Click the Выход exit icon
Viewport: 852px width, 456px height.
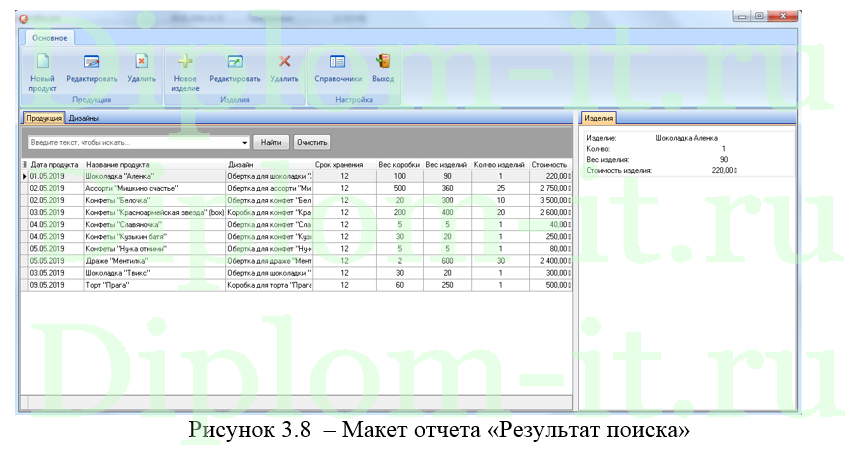383,61
